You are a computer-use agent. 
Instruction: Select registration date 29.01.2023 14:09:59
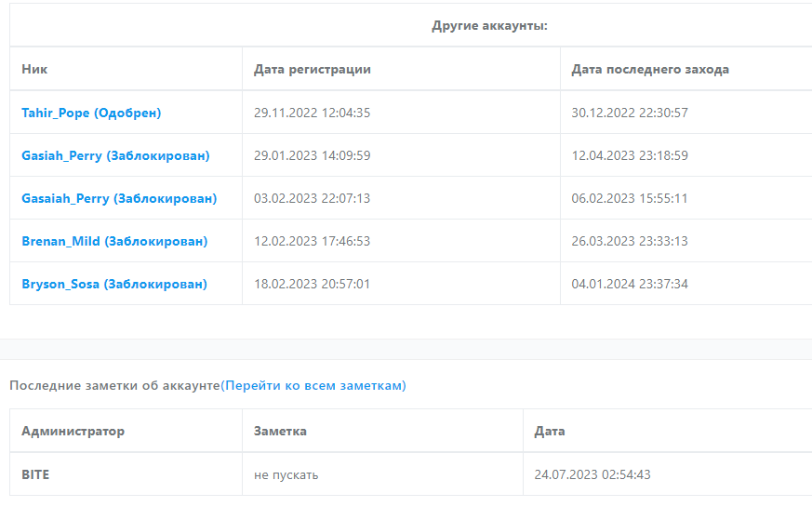click(313, 155)
